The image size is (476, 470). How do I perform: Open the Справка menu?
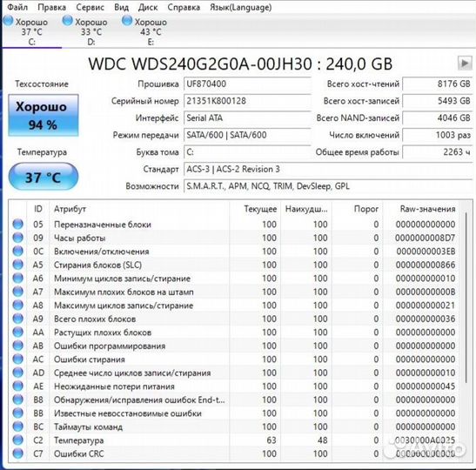(184, 7)
